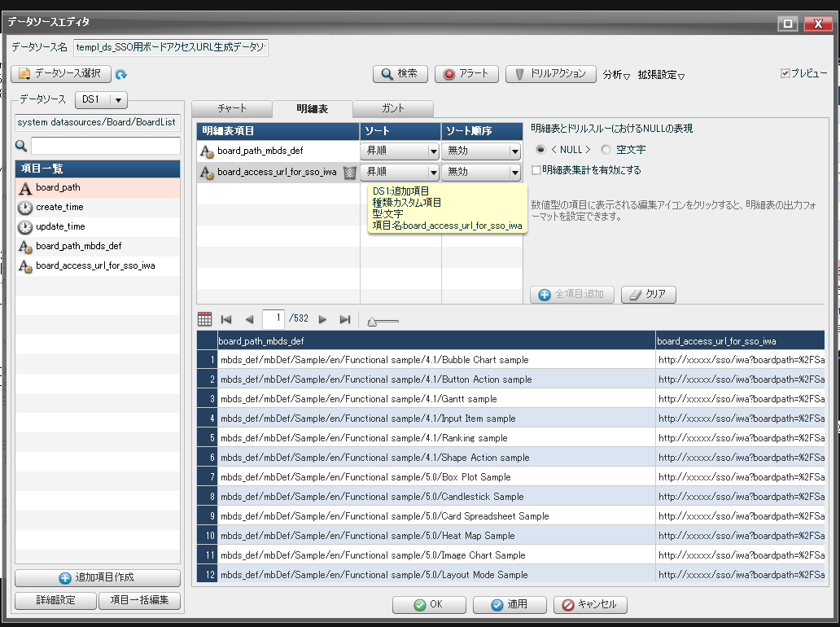Click the clock icon next to create_time
Screen dimensions: 840x627
point(25,208)
